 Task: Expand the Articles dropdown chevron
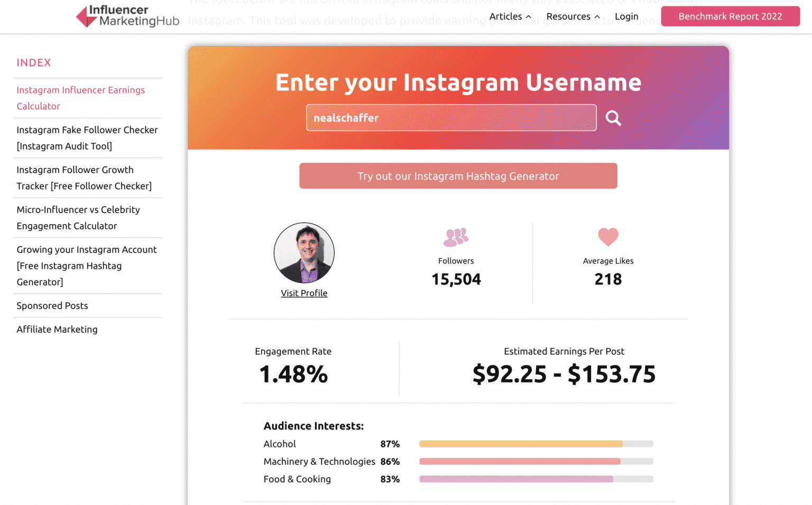tap(528, 16)
